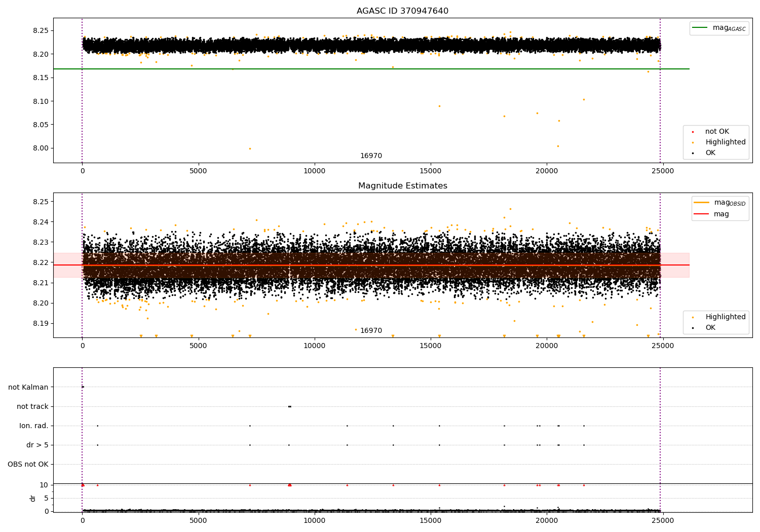
Task: Click the red 'not OK' legend marker in top plot
Action: [693, 132]
